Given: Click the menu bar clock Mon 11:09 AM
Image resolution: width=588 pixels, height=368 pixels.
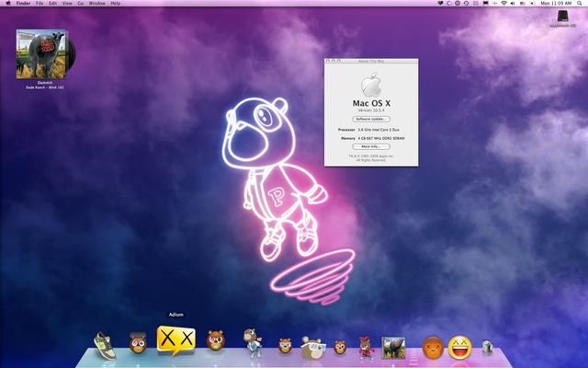Looking at the screenshot, I should click(x=556, y=3).
